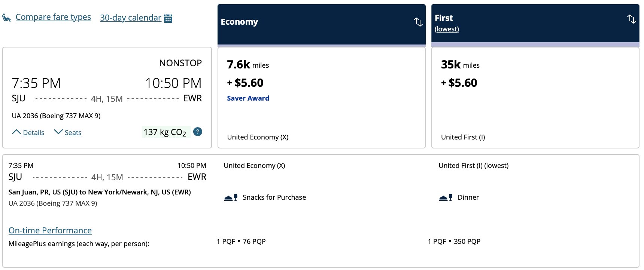
Task: View On-time Performance link
Action: coord(50,230)
